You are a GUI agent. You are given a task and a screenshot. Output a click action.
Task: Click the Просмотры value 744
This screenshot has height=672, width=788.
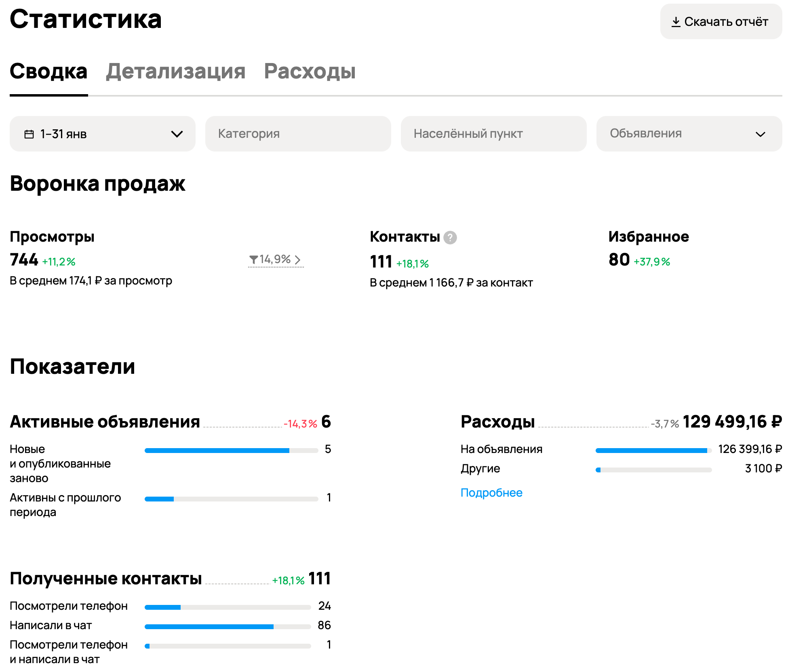coord(24,260)
